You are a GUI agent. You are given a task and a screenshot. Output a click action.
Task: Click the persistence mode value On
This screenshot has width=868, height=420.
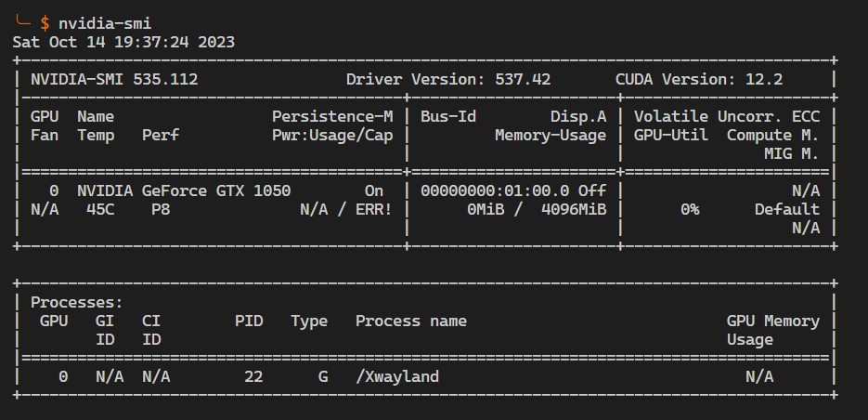click(x=374, y=190)
